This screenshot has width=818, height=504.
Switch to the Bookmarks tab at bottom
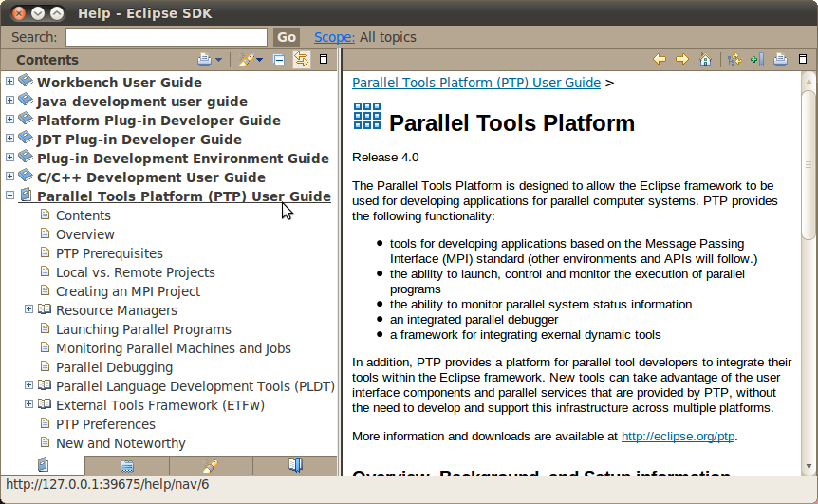click(295, 465)
